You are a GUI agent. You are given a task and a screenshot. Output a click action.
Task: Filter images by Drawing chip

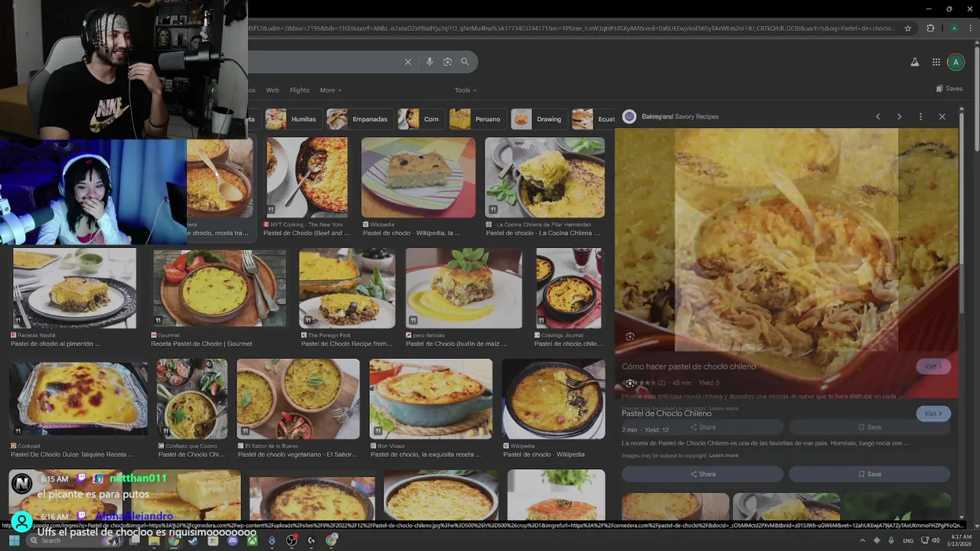[x=538, y=119]
